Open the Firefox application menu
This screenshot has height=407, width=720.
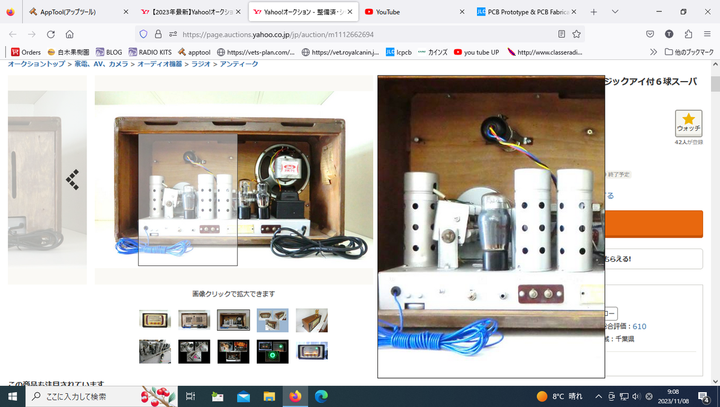pos(707,34)
